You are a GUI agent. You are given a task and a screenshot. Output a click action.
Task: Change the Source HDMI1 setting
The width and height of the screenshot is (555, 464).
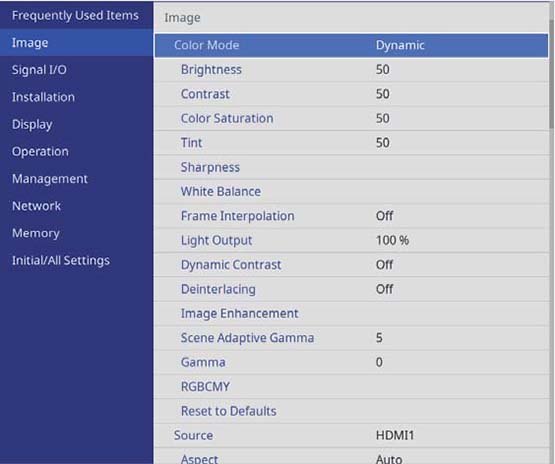tap(351, 436)
